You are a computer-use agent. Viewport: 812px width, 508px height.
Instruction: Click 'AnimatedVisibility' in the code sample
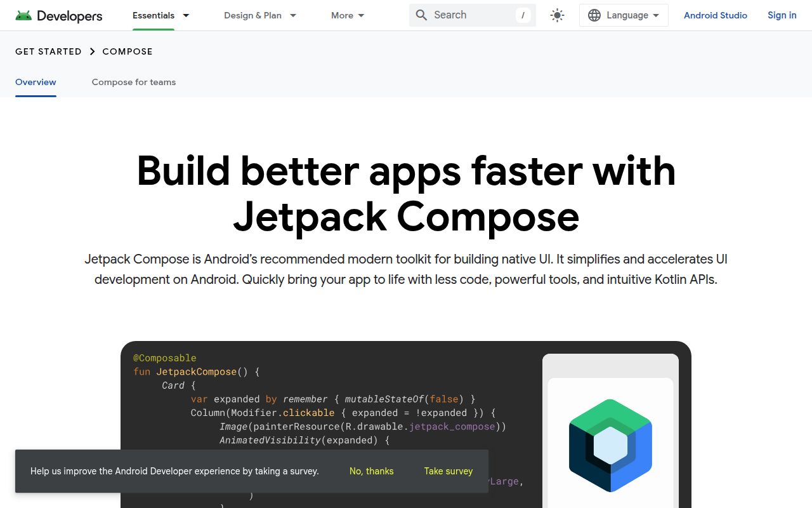tap(270, 441)
